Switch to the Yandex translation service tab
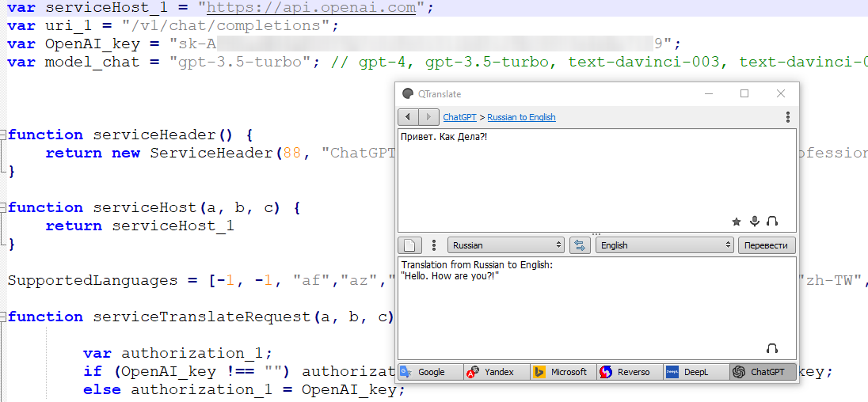The width and height of the screenshot is (868, 402). pyautogui.click(x=497, y=372)
